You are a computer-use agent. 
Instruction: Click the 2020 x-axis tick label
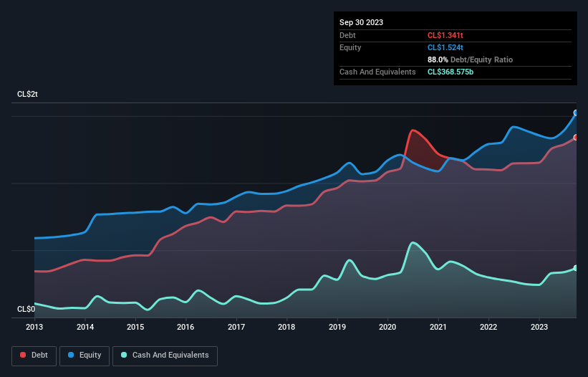tap(387, 327)
